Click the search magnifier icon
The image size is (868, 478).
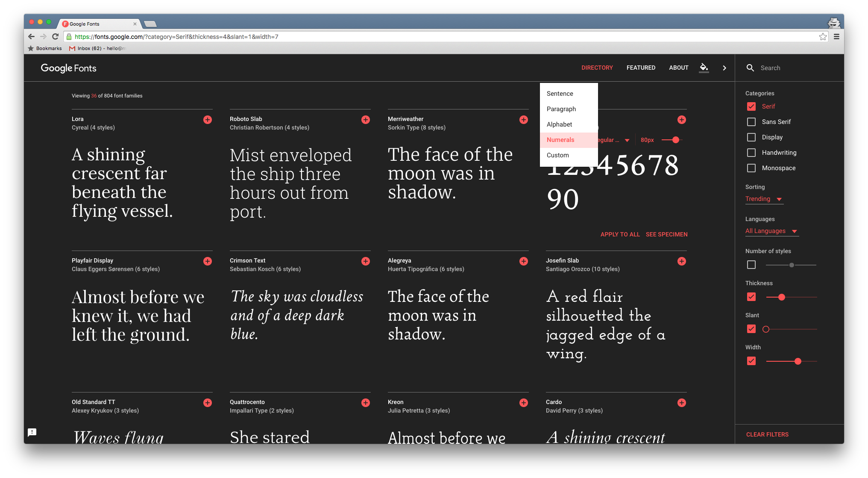click(x=750, y=68)
